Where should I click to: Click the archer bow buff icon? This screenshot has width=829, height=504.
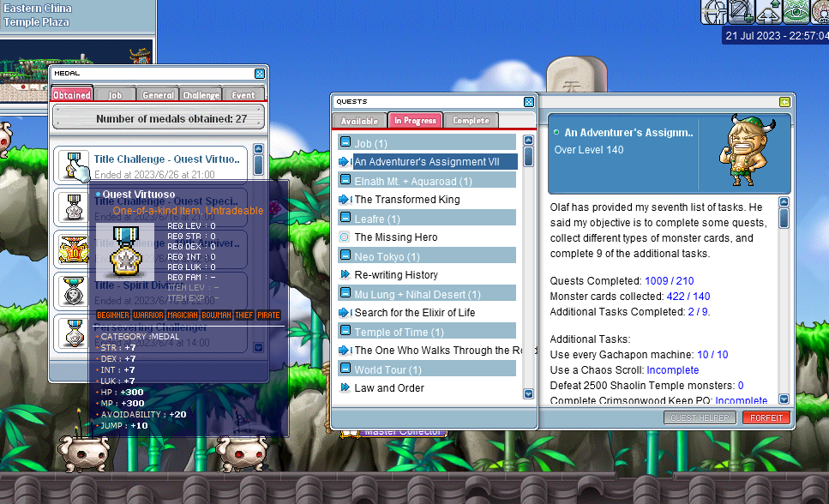click(715, 12)
